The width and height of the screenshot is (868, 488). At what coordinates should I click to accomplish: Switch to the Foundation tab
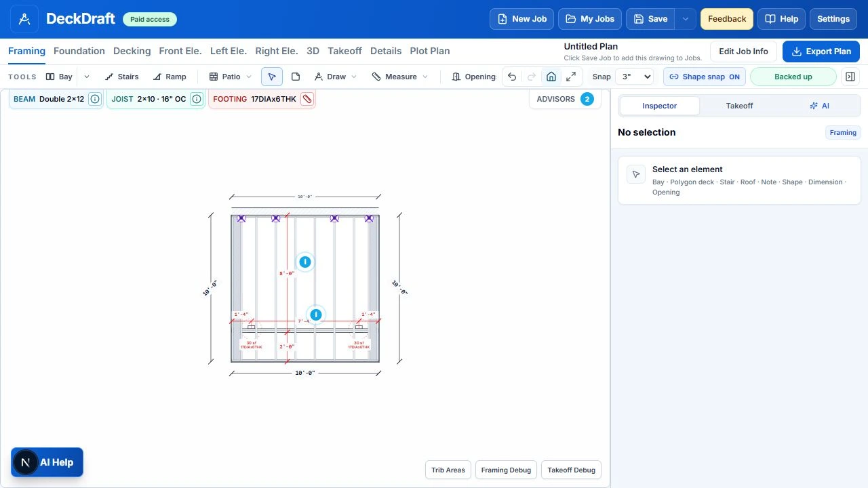[79, 51]
